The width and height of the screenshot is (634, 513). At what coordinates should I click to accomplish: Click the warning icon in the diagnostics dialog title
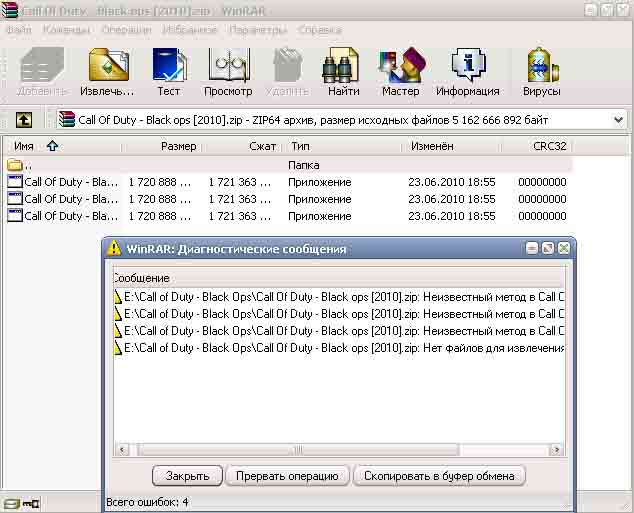click(114, 248)
